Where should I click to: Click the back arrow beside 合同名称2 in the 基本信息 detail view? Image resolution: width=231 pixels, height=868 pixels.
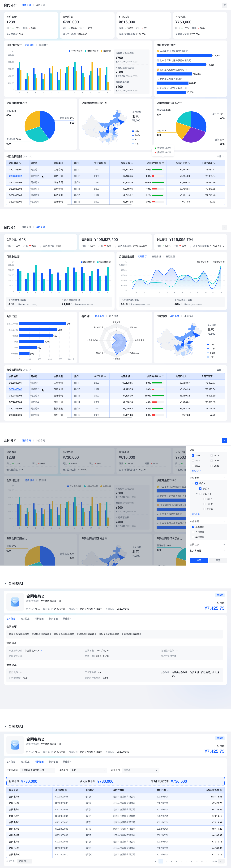(x=6, y=584)
